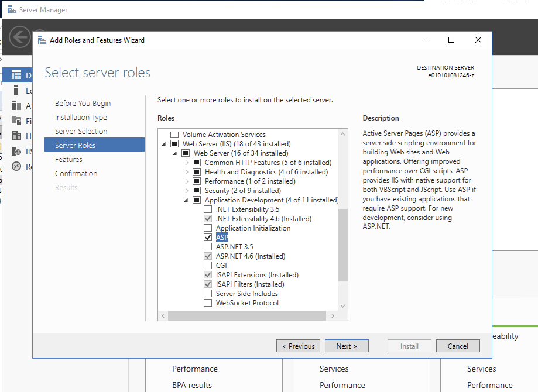Collapse Application Development node
This screenshot has height=392, width=538.
click(186, 200)
